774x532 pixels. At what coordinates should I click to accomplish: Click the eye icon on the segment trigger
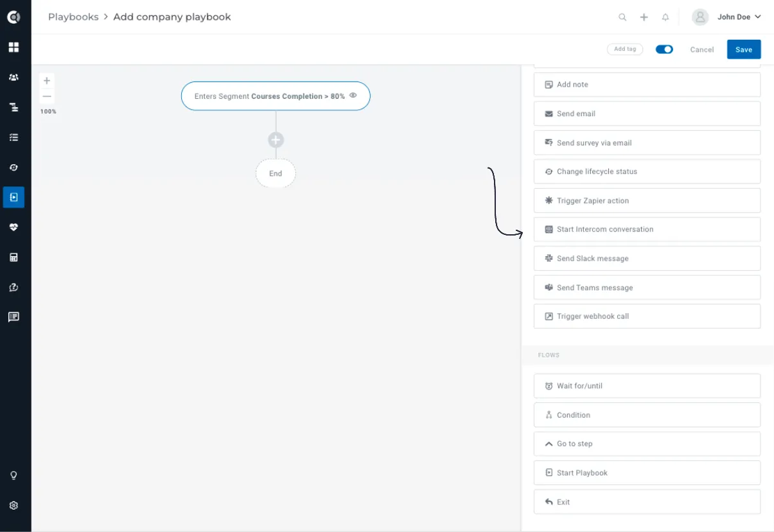(353, 96)
